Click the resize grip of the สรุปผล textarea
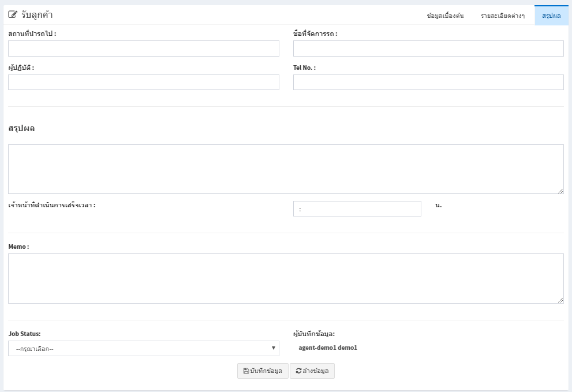Image resolution: width=572 pixels, height=392 pixels. click(x=560, y=191)
